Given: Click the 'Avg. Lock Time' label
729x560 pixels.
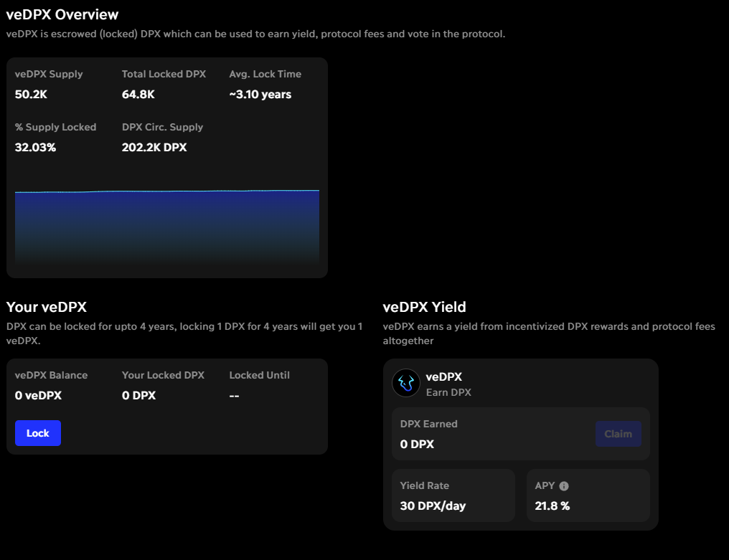Looking at the screenshot, I should tap(265, 74).
